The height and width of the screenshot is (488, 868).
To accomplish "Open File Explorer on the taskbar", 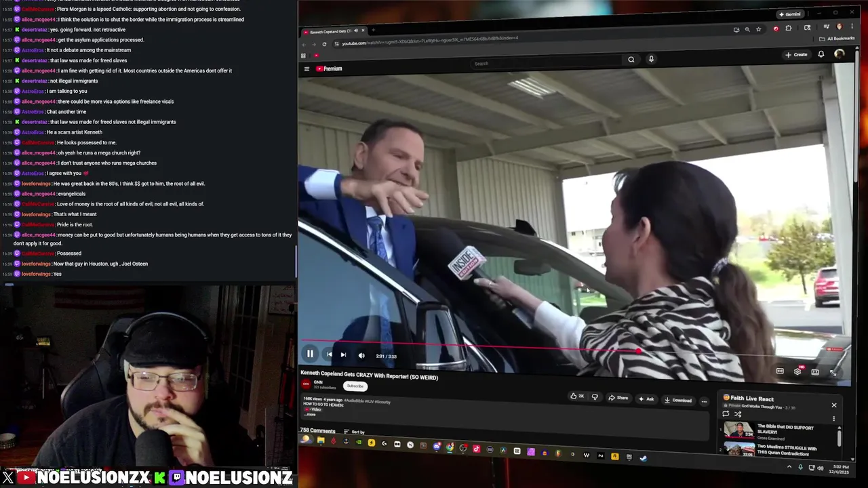I will tap(321, 441).
